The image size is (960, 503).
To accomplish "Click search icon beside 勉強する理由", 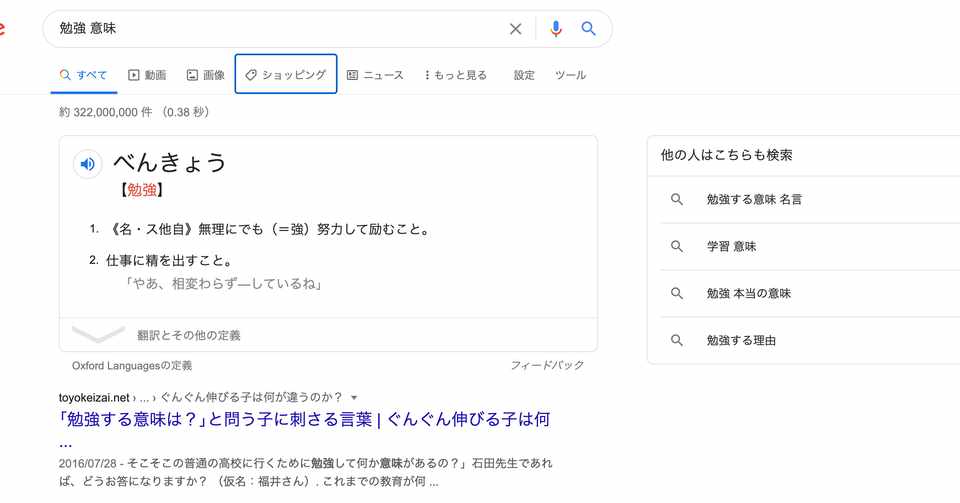I will pyautogui.click(x=677, y=340).
